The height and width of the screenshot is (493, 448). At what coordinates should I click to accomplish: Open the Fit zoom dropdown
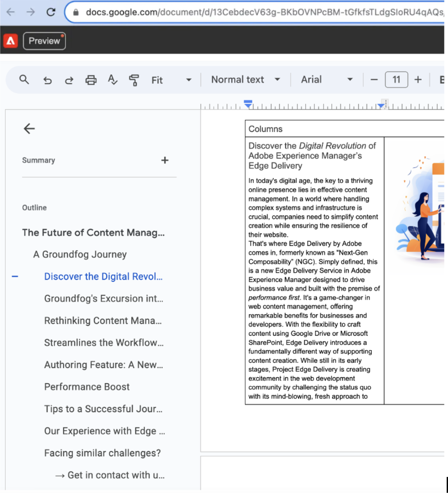(171, 80)
